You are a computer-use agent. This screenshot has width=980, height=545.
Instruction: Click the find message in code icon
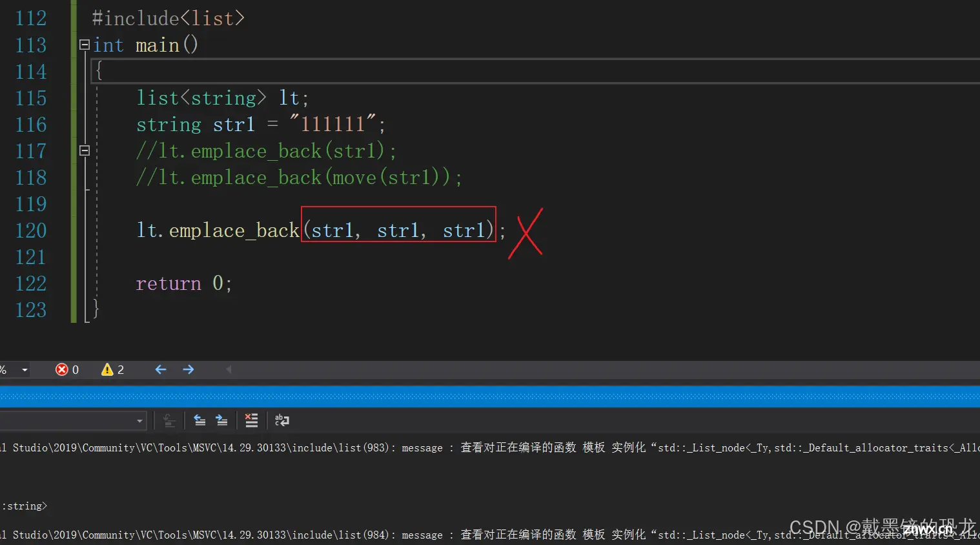[169, 421]
